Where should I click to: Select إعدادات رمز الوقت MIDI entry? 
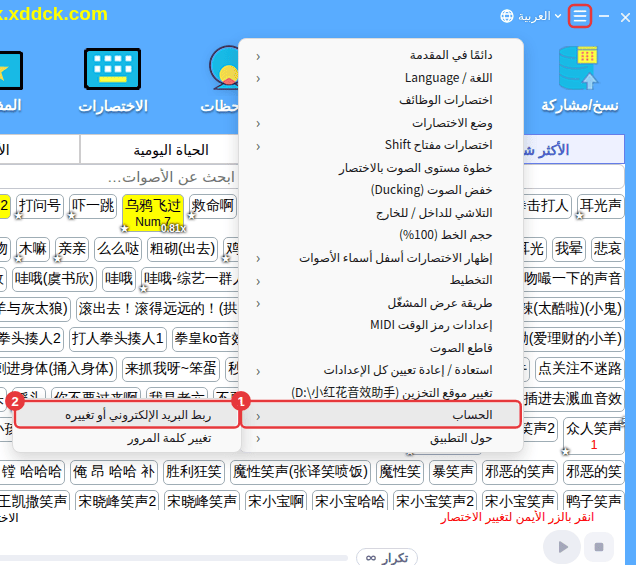click(x=380, y=325)
